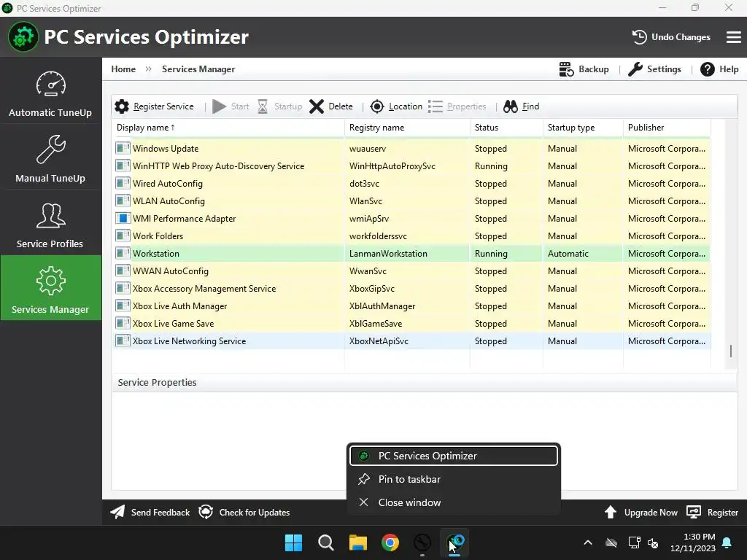Screen dimensions: 747x560
Task: Open the Manual TuneUp wrench section
Action: point(50,158)
